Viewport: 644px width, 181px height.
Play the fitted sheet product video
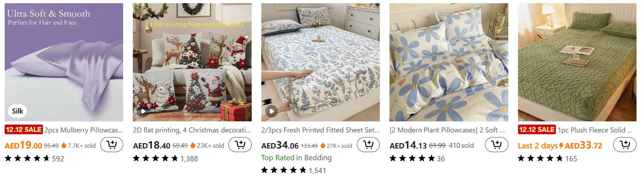pos(271,111)
